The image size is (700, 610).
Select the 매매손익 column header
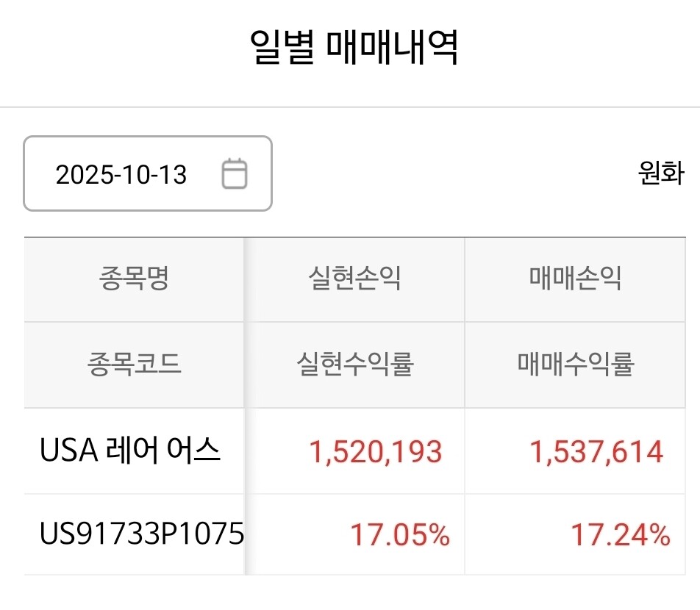(x=575, y=279)
